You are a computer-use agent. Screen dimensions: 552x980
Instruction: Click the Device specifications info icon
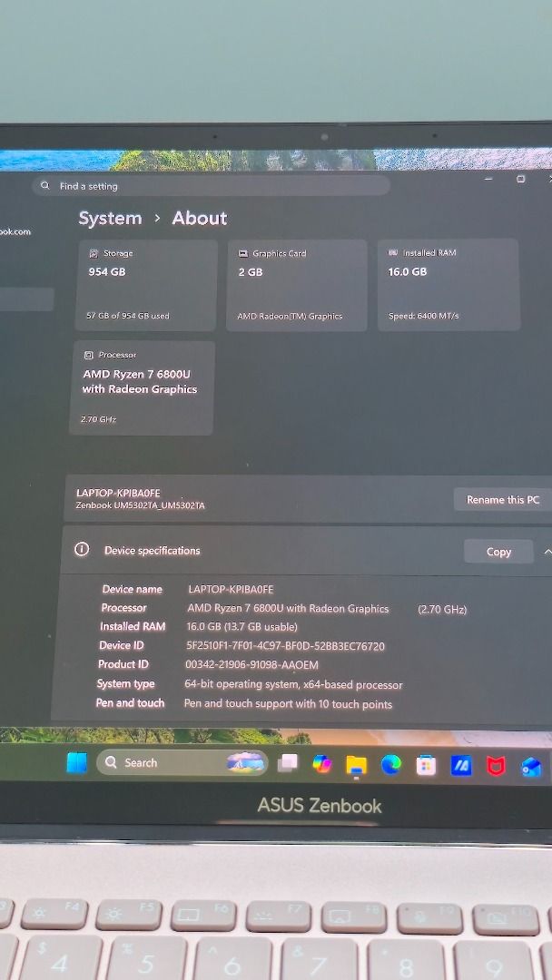[82, 549]
